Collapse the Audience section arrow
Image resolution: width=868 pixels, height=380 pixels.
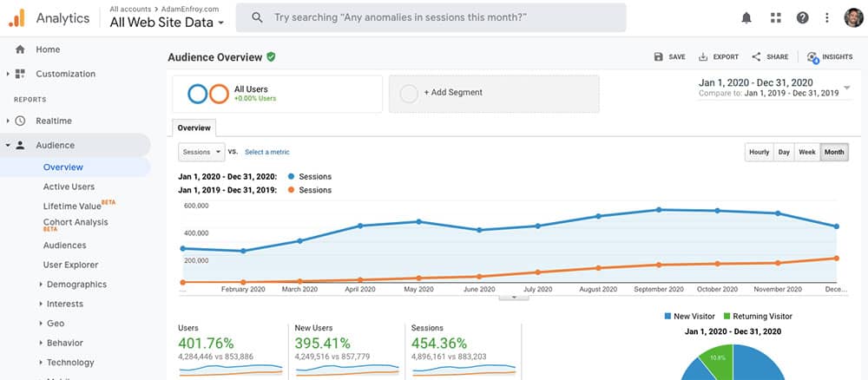tap(8, 145)
